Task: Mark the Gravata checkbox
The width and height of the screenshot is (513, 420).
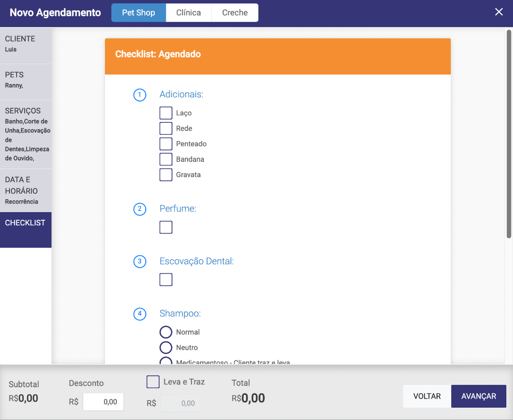Action: coord(166,175)
